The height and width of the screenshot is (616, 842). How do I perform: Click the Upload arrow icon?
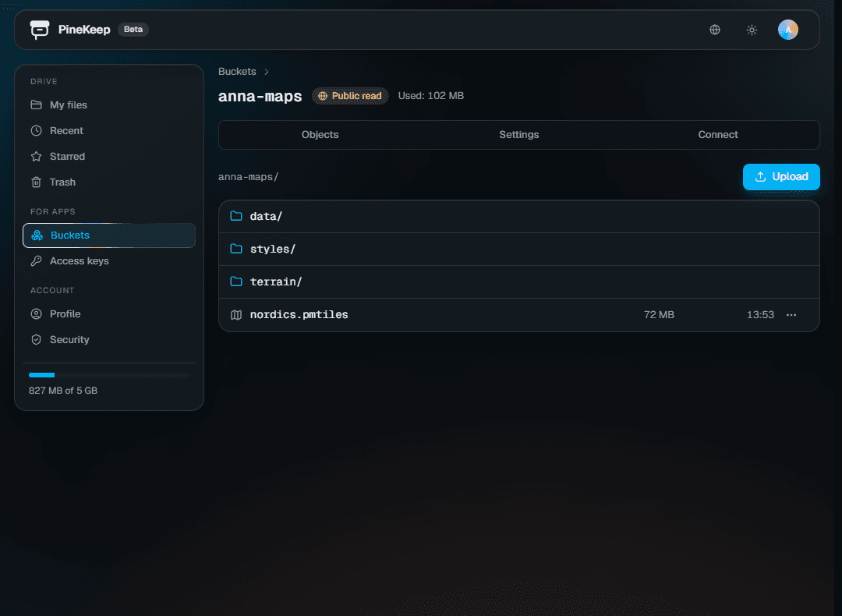point(760,177)
